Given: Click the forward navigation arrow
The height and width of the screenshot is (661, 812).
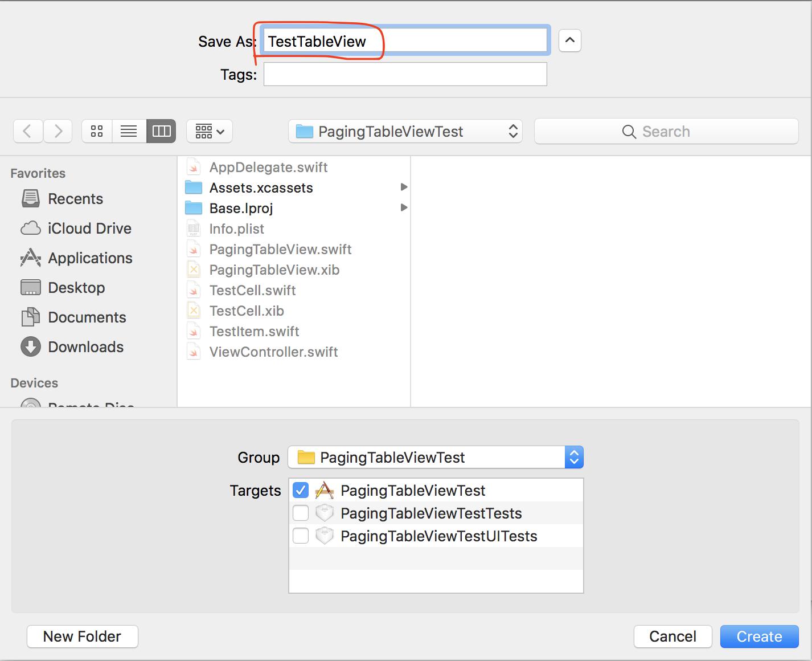Looking at the screenshot, I should point(58,132).
